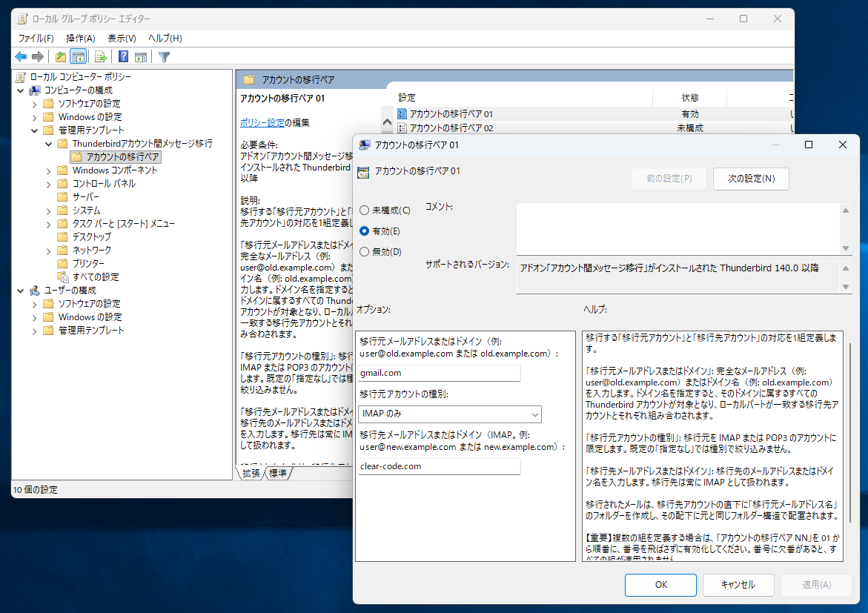The image size is (868, 613).
Task: Select タスク バーと [スタート] メニュー tree item
Action: click(124, 224)
